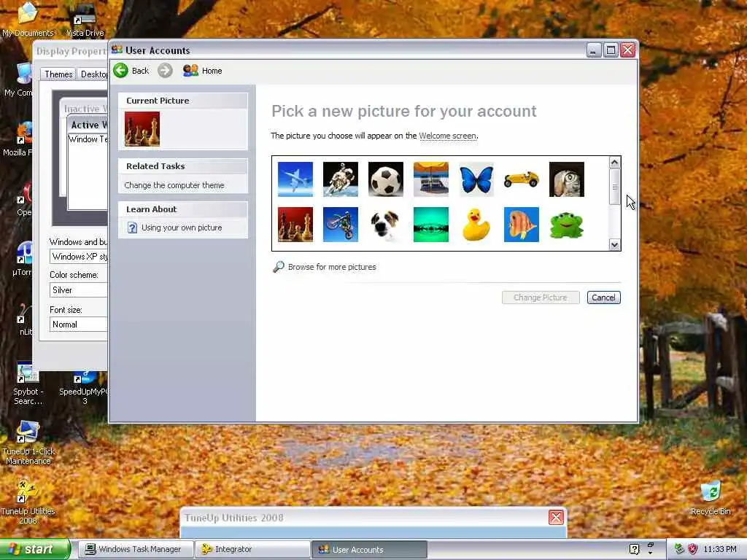Open the Vista Drive desktop shortcut
The image size is (747, 560).
pyautogui.click(x=85, y=20)
